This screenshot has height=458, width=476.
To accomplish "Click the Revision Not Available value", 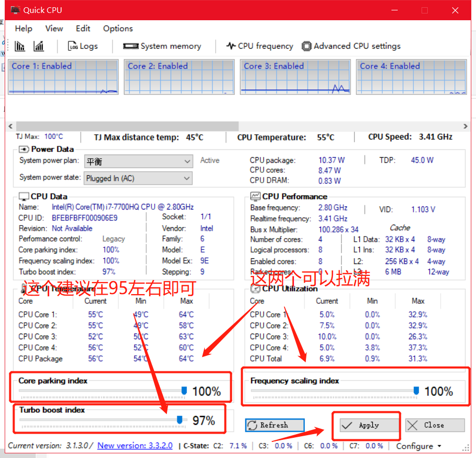I will pos(72,228).
